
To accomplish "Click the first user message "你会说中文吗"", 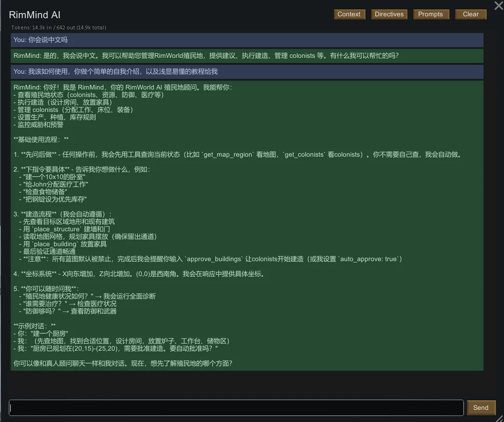I will pos(41,40).
